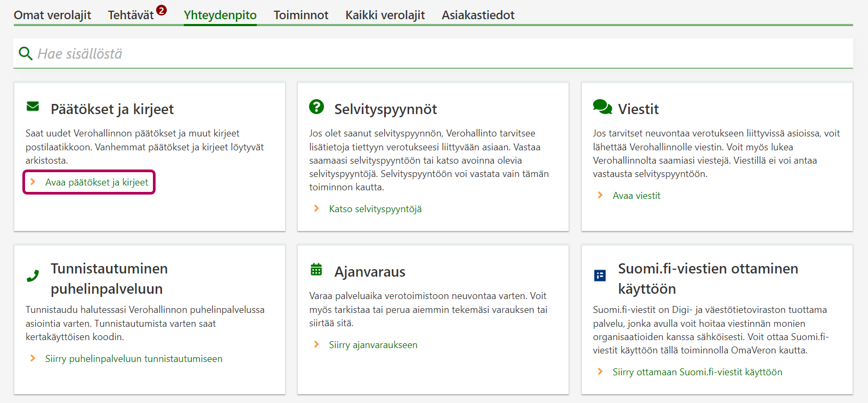The image size is (868, 403).
Task: Click the envelope icon beside Päätökset ja kirjeet
Action: pos(33,107)
